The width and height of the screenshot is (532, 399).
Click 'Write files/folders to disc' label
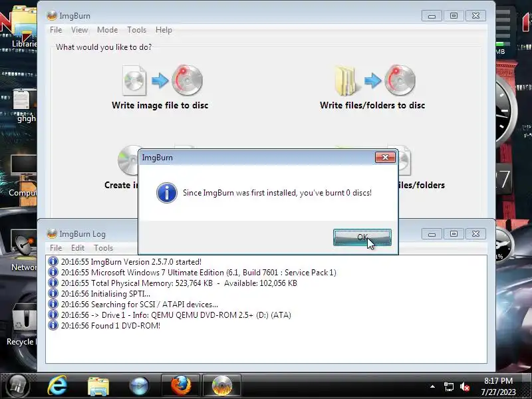[372, 105]
